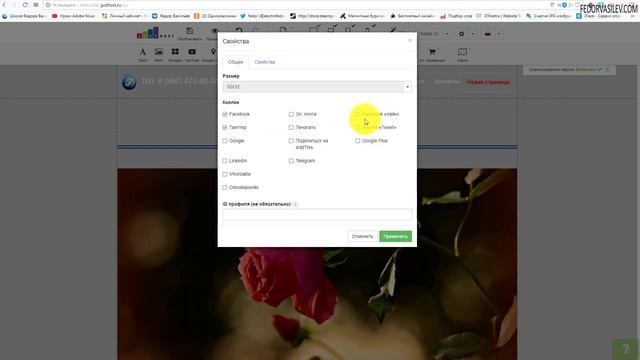Enable the Google checkbox
Screen dimensions: 640x360
tap(225, 141)
